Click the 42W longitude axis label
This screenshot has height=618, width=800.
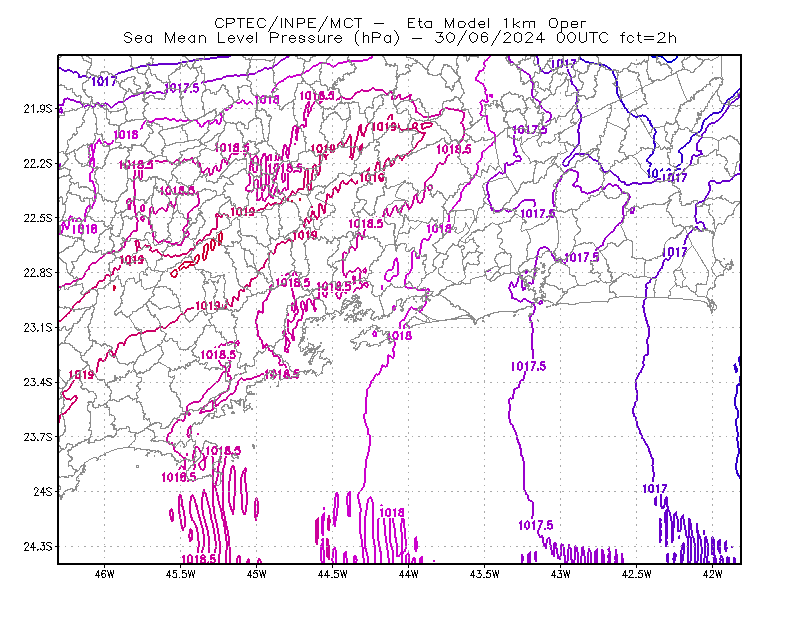[713, 574]
